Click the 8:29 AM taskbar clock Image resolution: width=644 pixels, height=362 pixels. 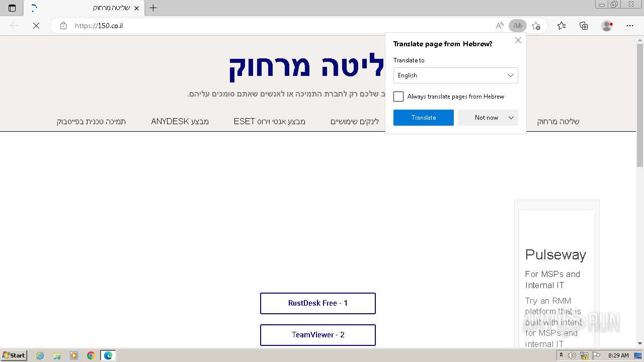618,355
